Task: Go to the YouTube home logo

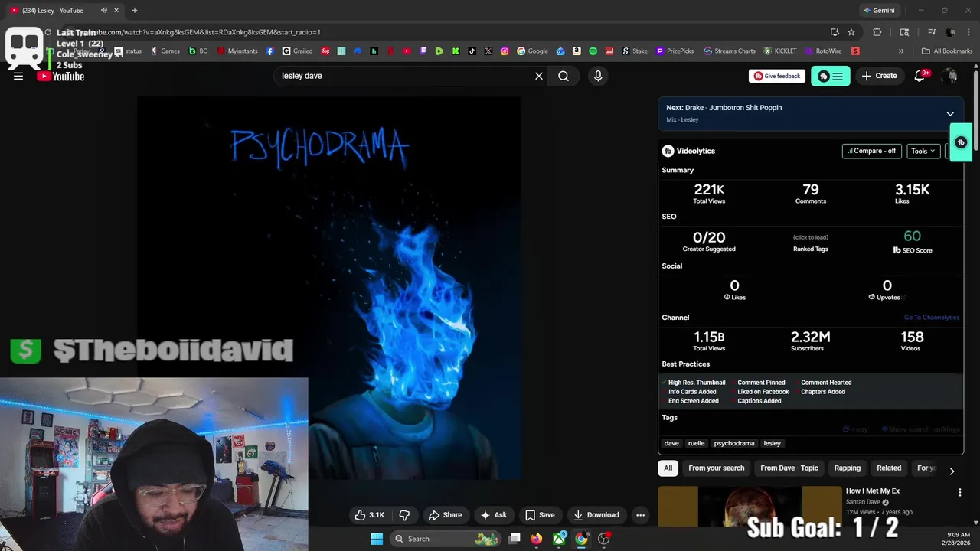Action: pyautogui.click(x=60, y=76)
